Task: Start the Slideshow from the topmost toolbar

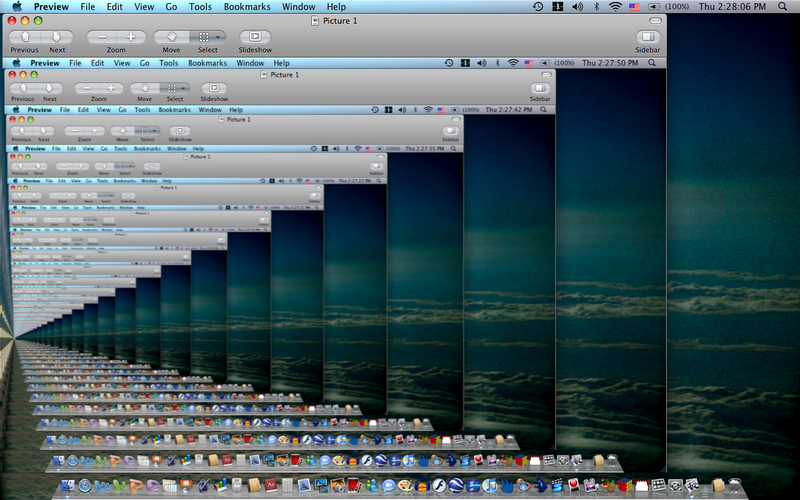Action: [x=254, y=36]
